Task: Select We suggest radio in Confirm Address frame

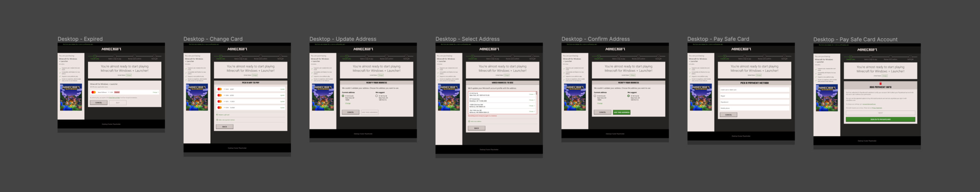Action: click(x=628, y=96)
